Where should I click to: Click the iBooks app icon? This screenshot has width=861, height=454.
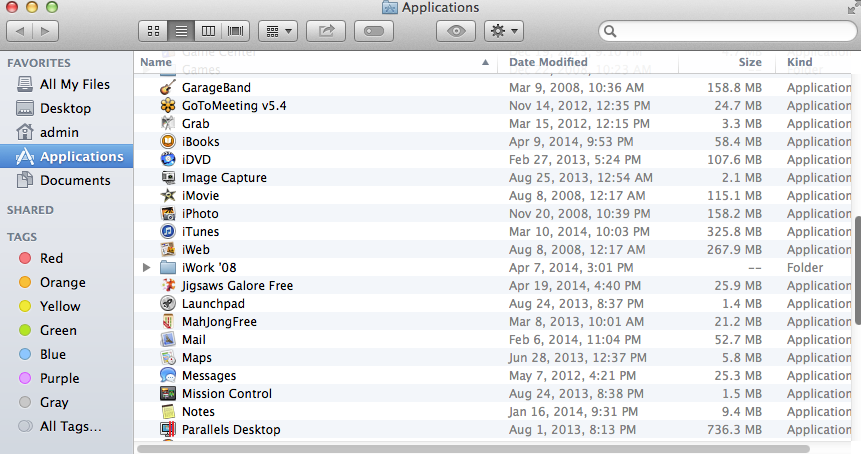[x=167, y=142]
